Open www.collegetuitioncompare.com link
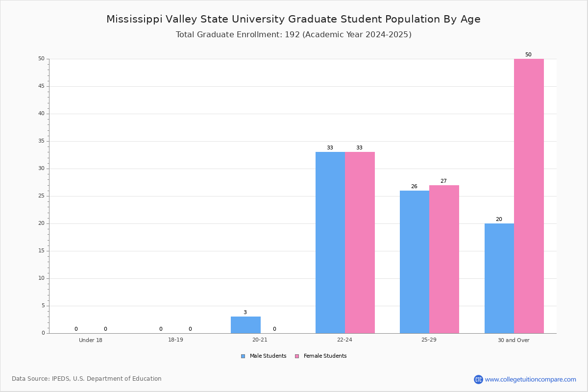The width and height of the screenshot is (588, 392). coord(531,379)
